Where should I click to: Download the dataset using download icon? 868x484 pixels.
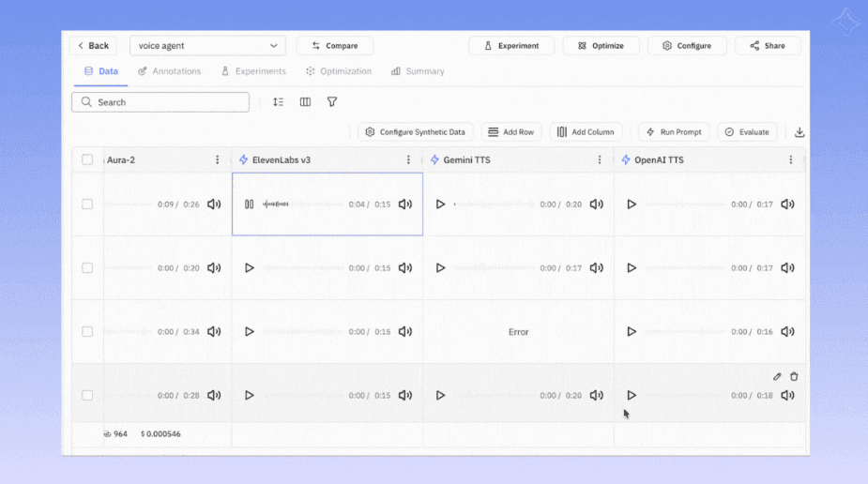(799, 132)
